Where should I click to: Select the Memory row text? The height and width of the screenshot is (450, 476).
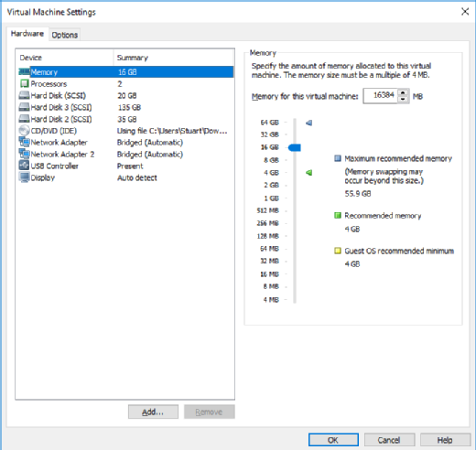44,72
